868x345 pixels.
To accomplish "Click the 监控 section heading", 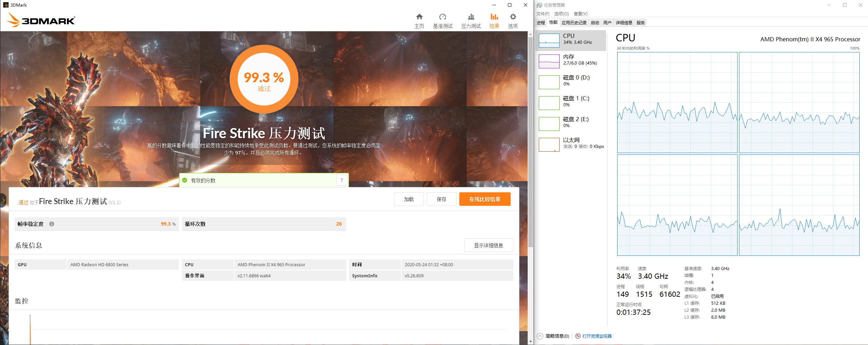I will [x=22, y=301].
